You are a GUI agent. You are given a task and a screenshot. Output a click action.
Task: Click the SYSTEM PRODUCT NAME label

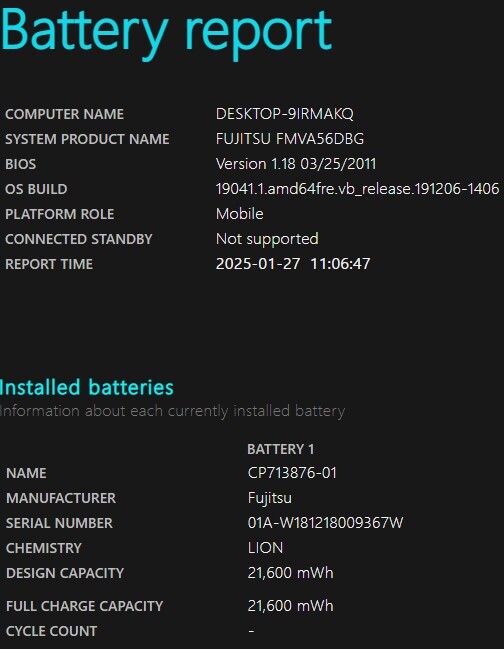87,139
